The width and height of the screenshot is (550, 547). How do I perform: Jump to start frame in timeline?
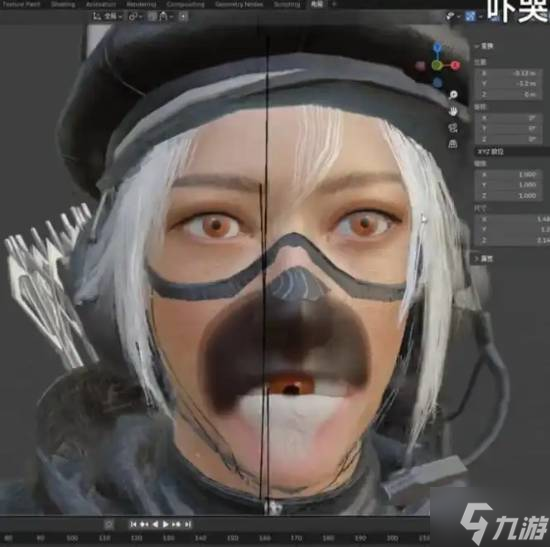(x=133, y=525)
